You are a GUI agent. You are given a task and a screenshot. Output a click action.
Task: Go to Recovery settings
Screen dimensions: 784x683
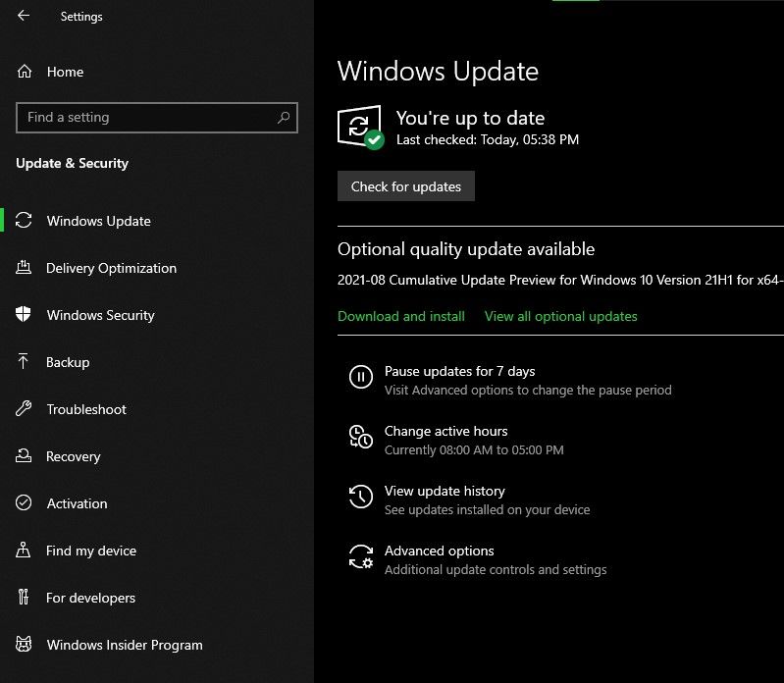[74, 456]
